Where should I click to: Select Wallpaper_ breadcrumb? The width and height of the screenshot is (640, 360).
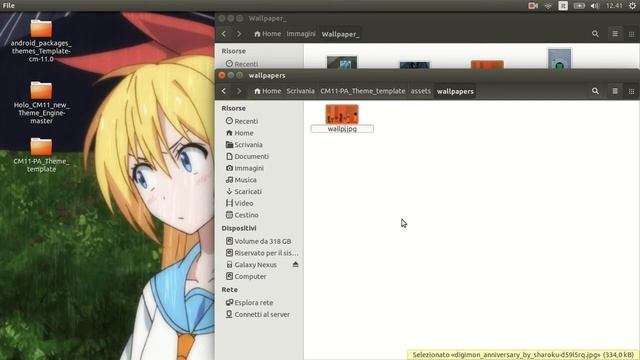coord(340,34)
